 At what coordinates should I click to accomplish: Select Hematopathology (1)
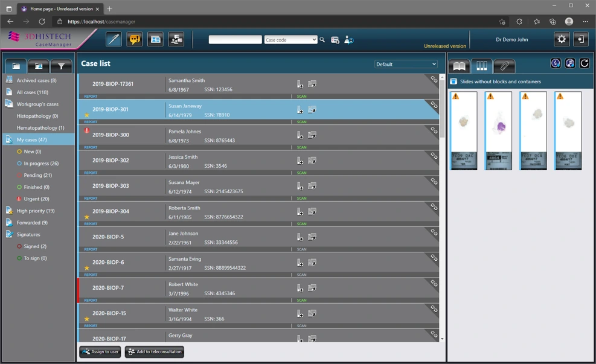pyautogui.click(x=40, y=128)
